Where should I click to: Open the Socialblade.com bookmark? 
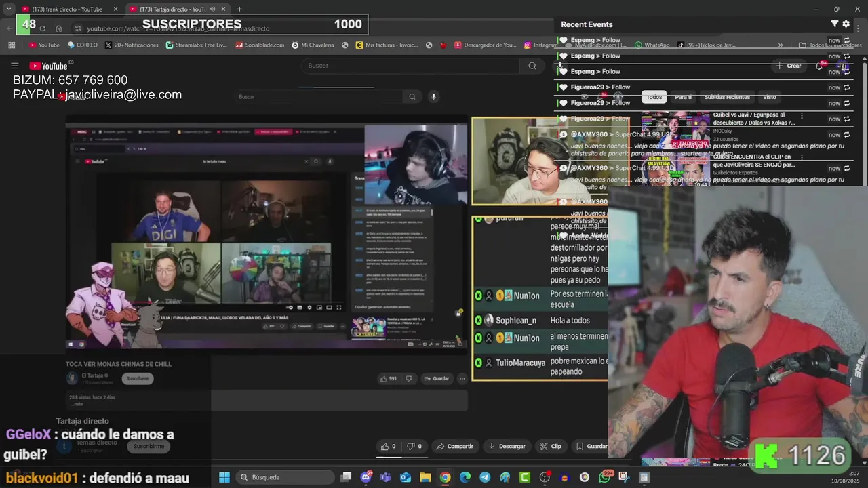260,45
